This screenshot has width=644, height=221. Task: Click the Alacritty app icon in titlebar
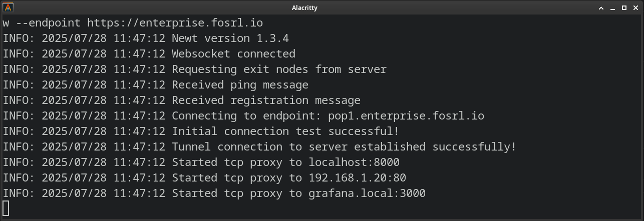pyautogui.click(x=8, y=7)
